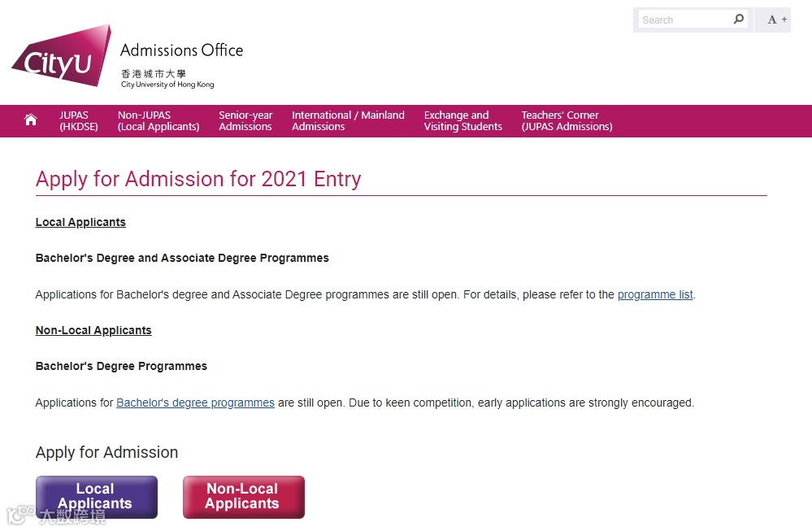Click 'City University of Hong Kong' text below logo

pyautogui.click(x=167, y=85)
